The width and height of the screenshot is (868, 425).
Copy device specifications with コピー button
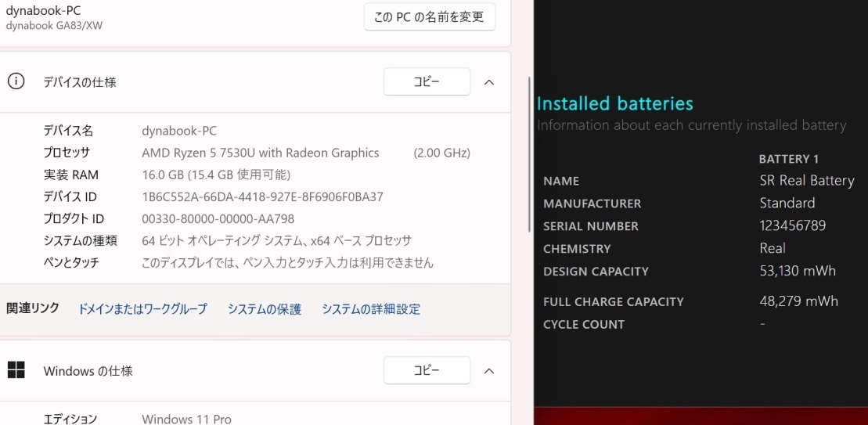(x=427, y=82)
